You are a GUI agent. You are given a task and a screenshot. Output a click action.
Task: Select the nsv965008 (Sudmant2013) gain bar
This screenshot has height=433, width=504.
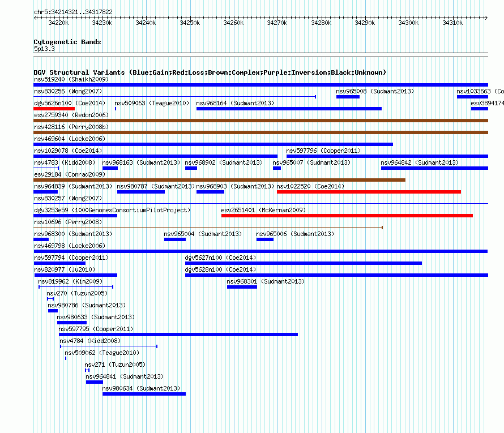click(348, 97)
